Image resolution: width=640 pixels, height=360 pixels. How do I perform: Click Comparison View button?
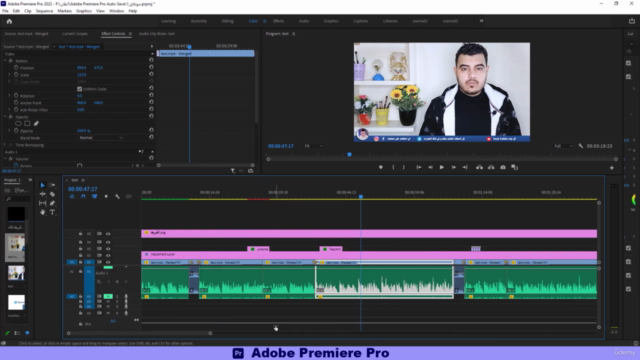pyautogui.click(x=515, y=167)
